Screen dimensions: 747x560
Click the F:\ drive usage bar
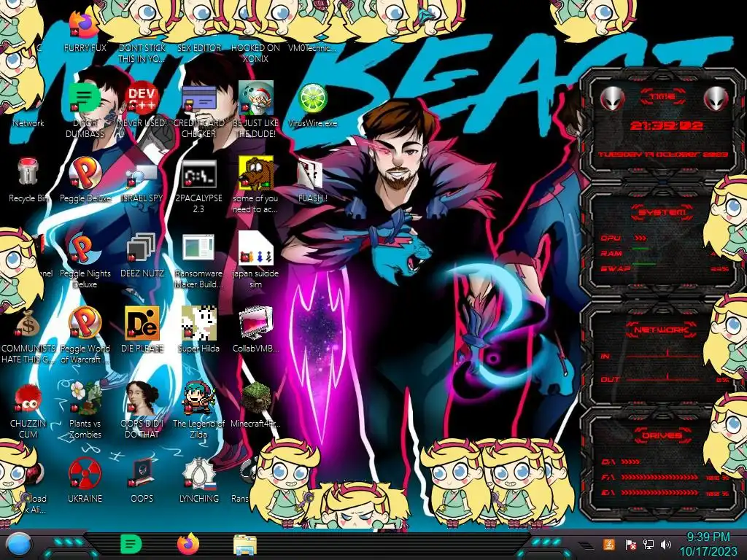(659, 477)
